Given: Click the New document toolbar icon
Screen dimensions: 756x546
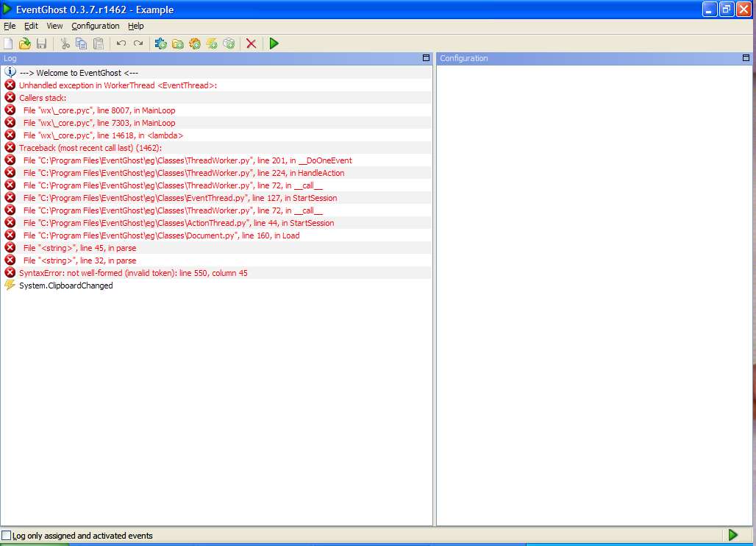Looking at the screenshot, I should [8, 43].
